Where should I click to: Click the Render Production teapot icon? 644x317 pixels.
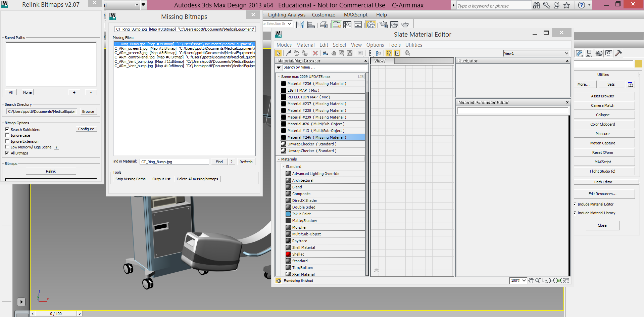click(x=405, y=25)
